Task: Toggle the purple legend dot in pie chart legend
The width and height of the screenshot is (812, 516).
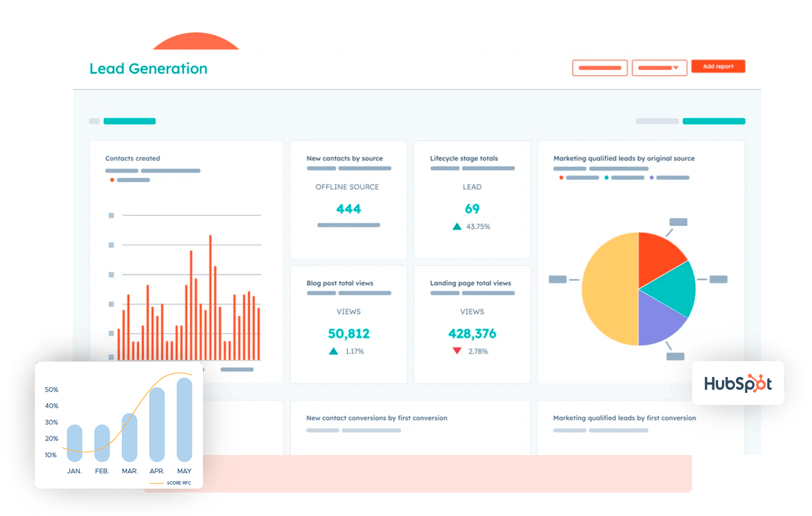Action: pyautogui.click(x=652, y=178)
